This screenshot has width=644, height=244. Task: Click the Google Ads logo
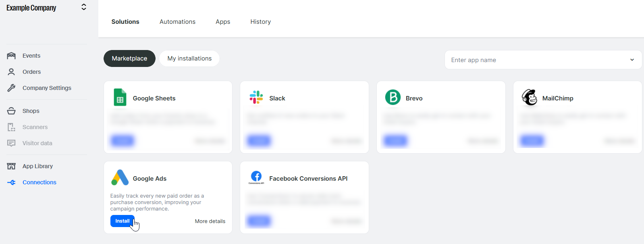coord(120,177)
